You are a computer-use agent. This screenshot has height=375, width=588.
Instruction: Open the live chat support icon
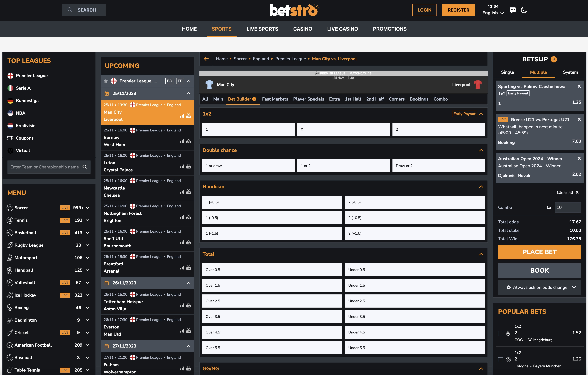tap(513, 10)
